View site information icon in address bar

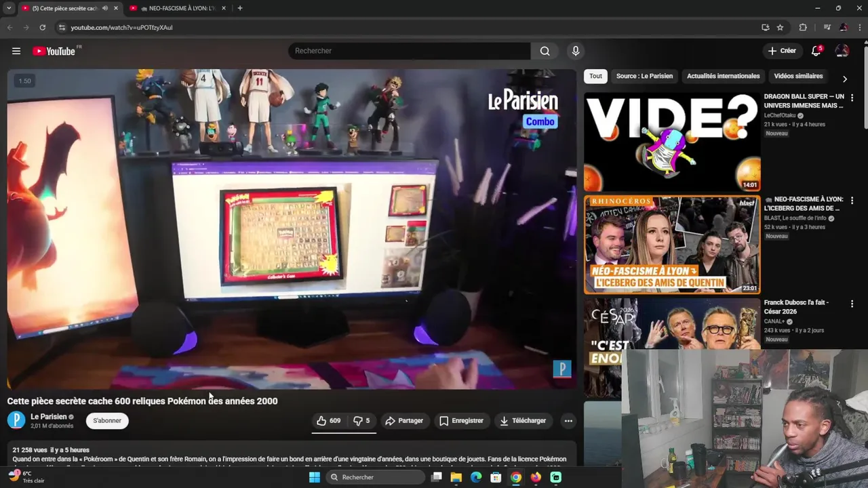[x=62, y=27]
